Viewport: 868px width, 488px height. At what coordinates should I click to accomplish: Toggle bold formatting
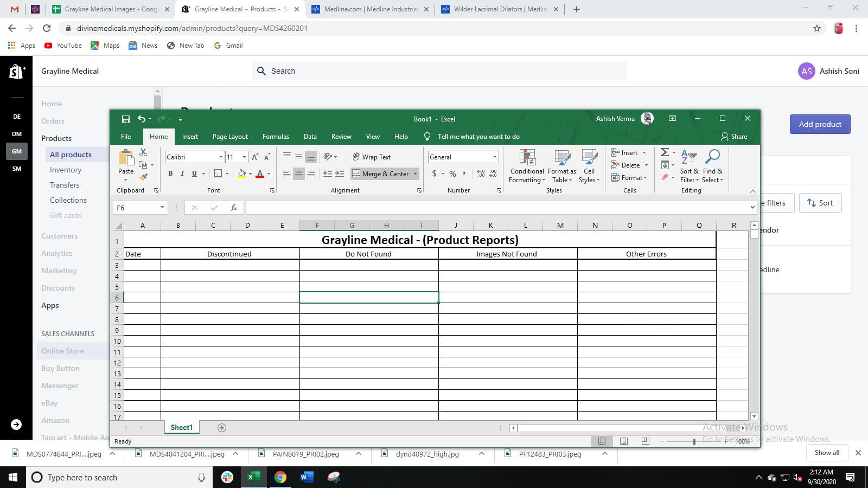[170, 174]
